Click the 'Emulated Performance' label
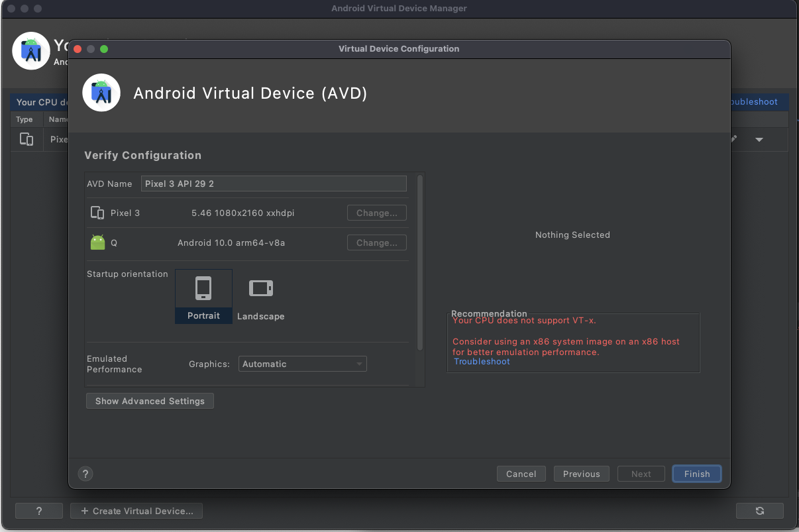The image size is (799, 532). click(115, 364)
